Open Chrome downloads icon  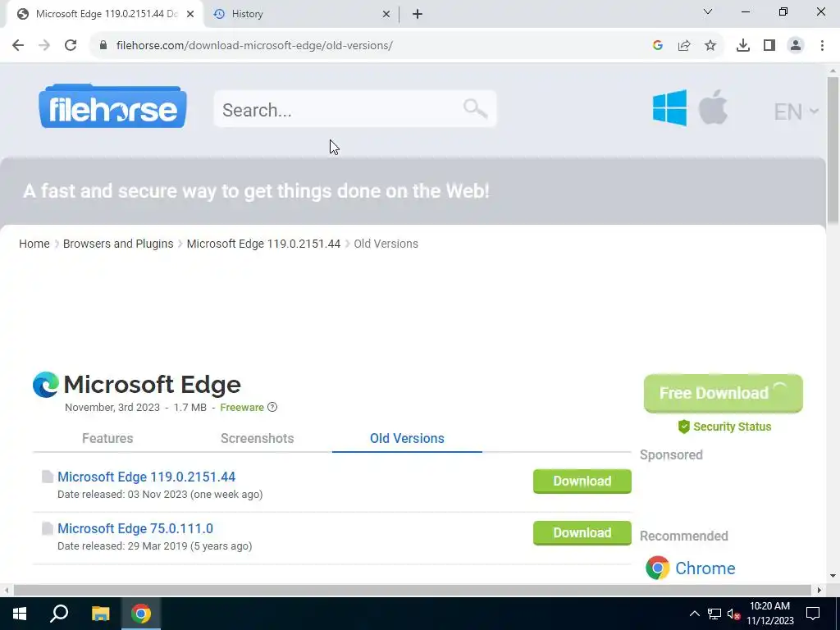point(743,45)
